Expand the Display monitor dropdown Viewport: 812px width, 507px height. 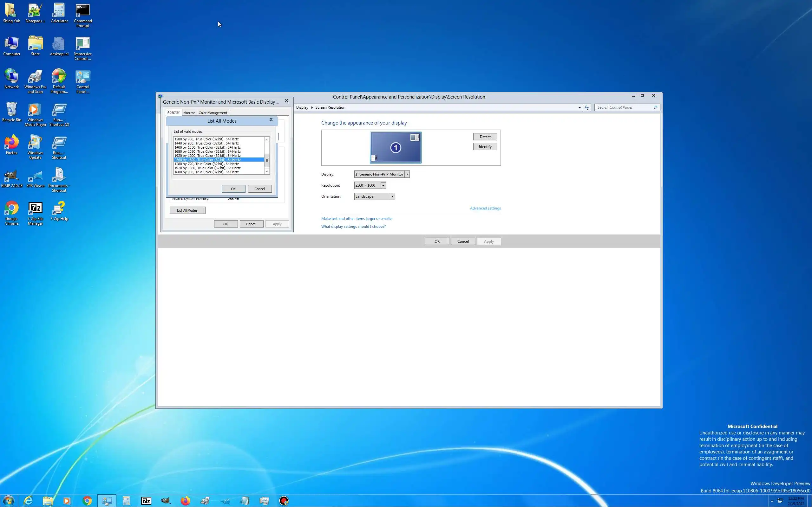407,174
